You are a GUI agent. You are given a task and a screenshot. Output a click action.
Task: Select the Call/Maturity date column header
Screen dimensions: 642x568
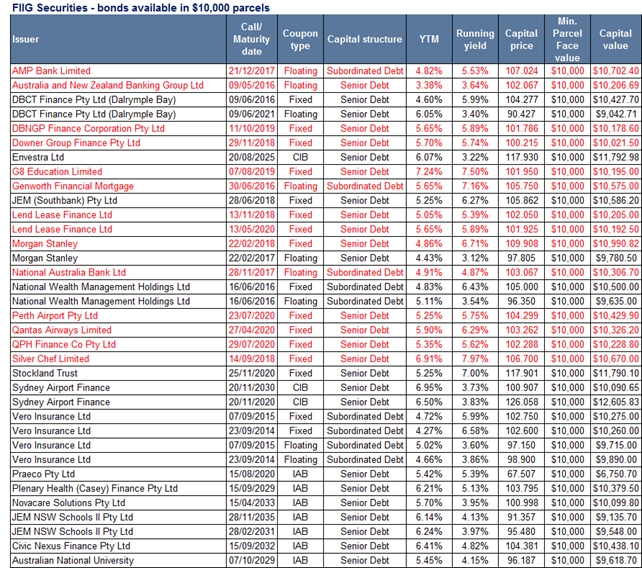251,39
